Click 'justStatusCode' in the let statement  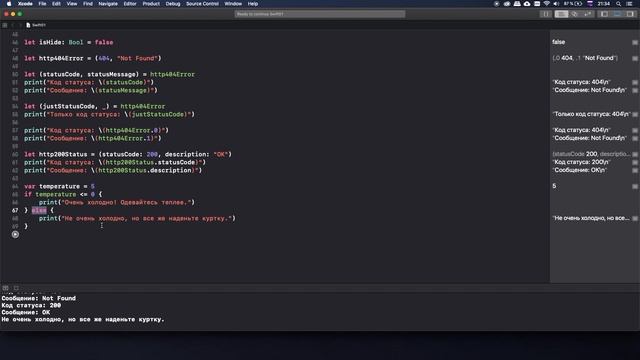pos(69,106)
